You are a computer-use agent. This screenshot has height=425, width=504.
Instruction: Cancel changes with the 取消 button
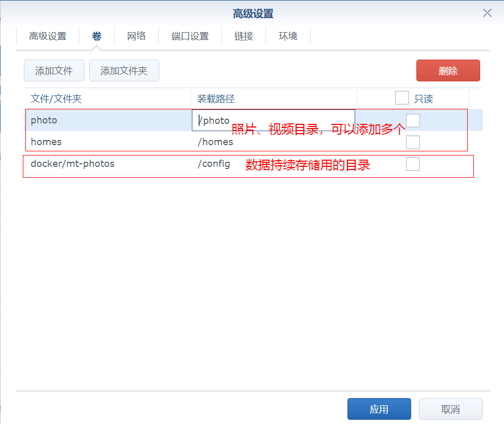451,409
